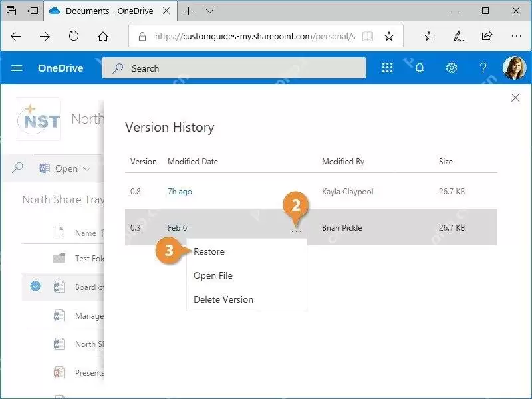Viewport: 532px width, 399px height.
Task: Click the Version column header
Action: pos(143,162)
